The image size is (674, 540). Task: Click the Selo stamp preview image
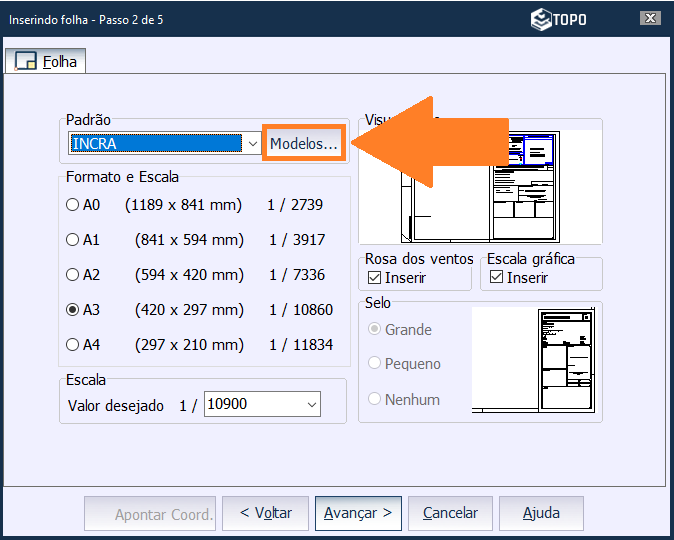(x=537, y=360)
